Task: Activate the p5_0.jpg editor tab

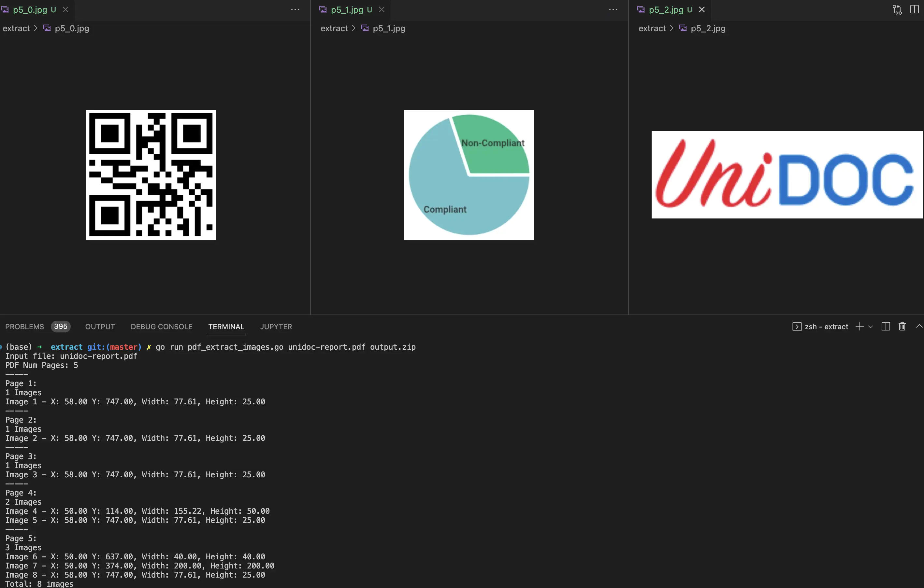Action: (x=30, y=9)
